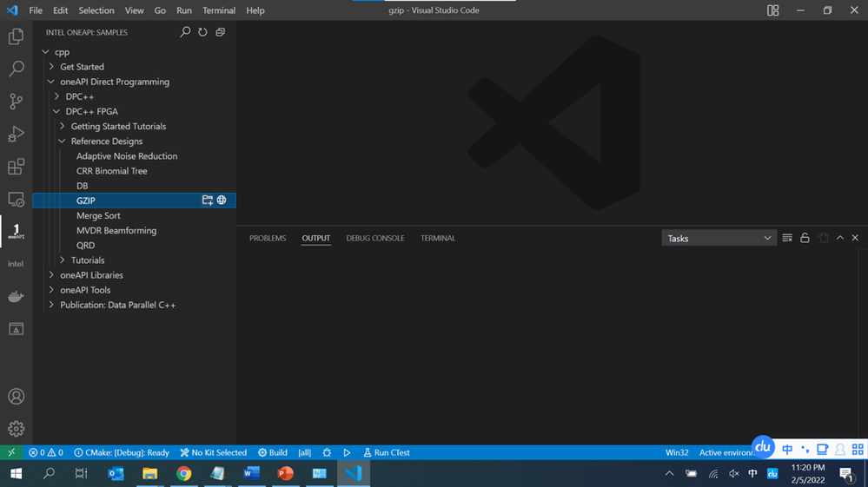Screen dimensions: 868x487
Task: Open the Manage gear menu
Action: pos(16,429)
